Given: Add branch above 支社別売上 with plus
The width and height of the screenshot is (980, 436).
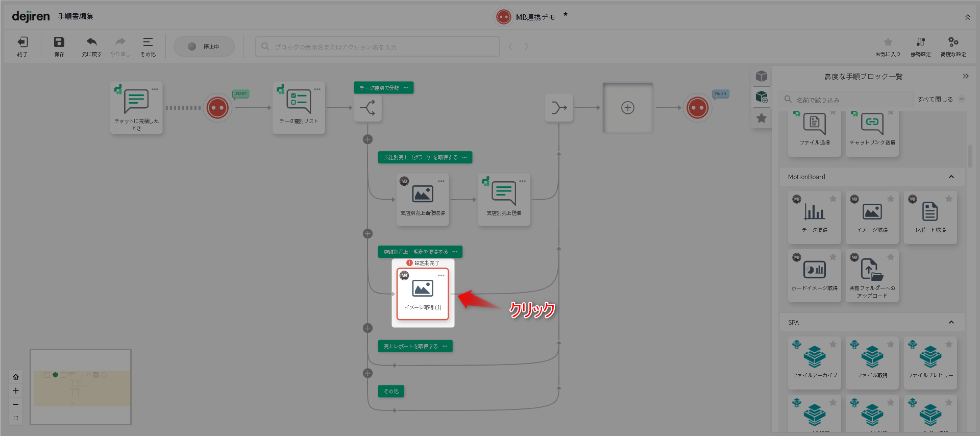Looking at the screenshot, I should click(367, 139).
